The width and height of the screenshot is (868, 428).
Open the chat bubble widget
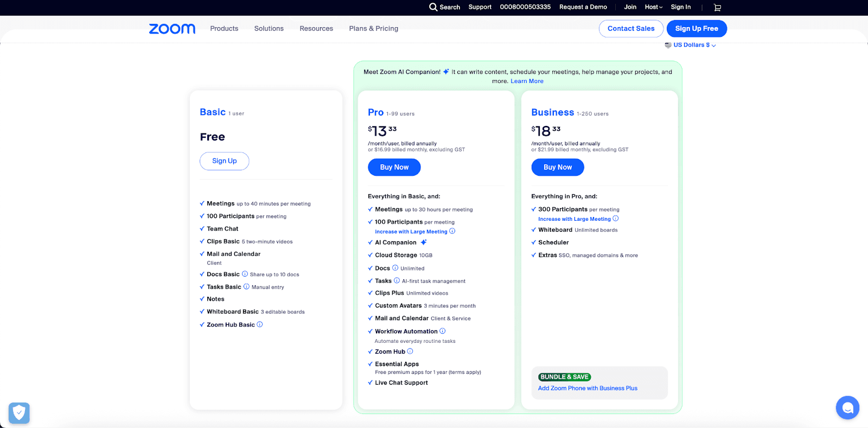[847, 407]
